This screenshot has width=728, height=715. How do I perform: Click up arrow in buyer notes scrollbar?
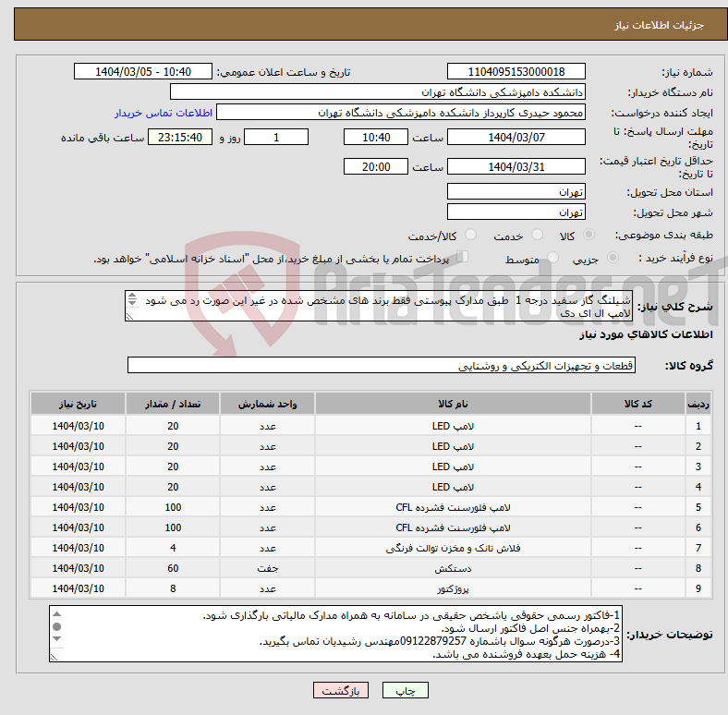point(57,614)
